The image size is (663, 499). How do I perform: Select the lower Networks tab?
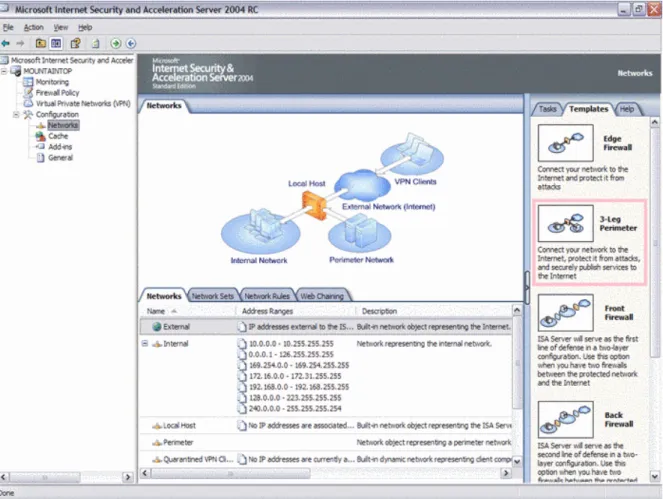pos(164,296)
